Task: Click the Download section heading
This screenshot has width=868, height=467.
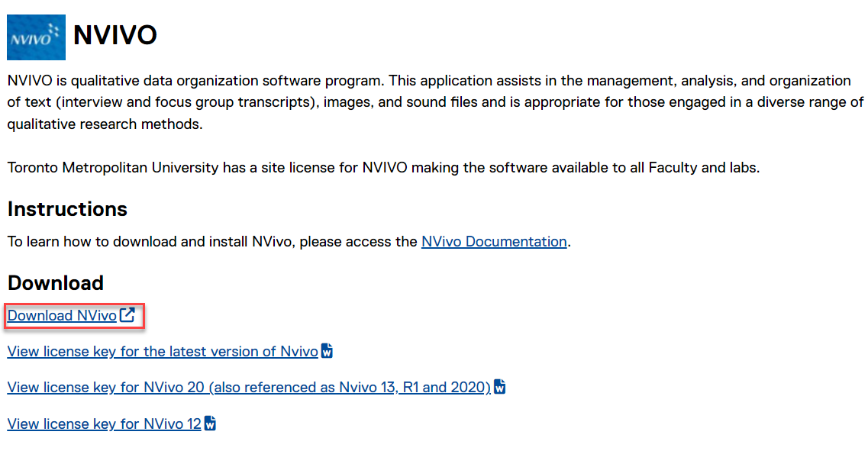Action: 55,283
